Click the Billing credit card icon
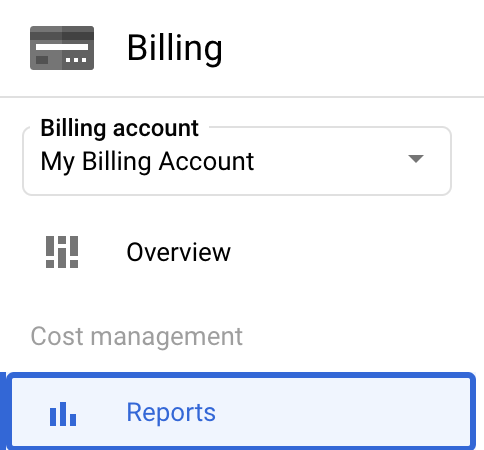This screenshot has height=450, width=484. click(62, 48)
